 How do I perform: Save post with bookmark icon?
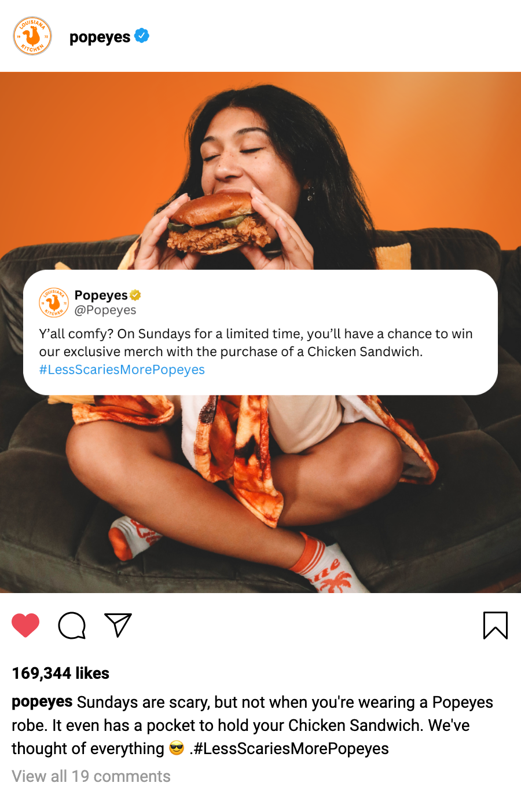[496, 626]
